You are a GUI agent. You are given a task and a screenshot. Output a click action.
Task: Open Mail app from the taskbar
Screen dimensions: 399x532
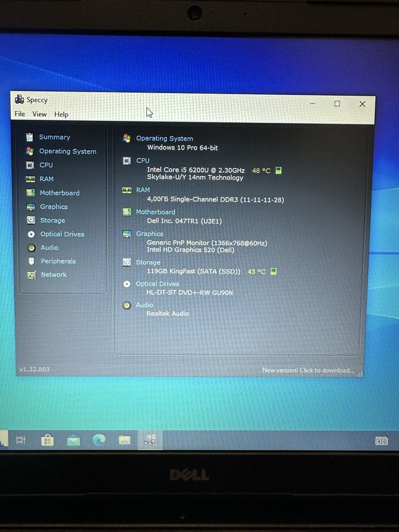coord(73,440)
